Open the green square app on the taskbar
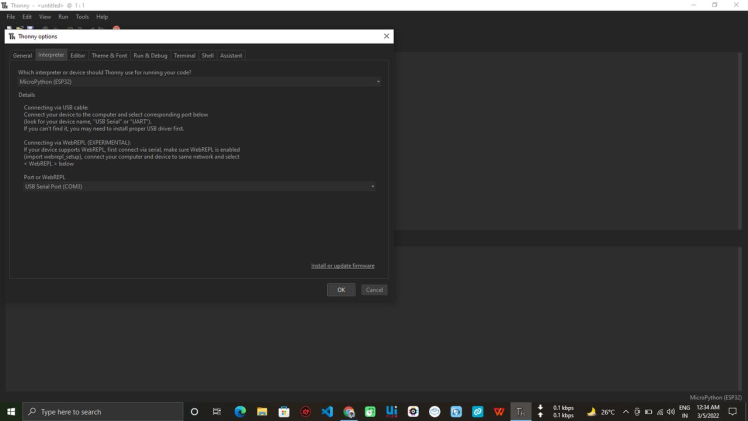Screen dimensions: 748x421 pyautogui.click(x=370, y=411)
